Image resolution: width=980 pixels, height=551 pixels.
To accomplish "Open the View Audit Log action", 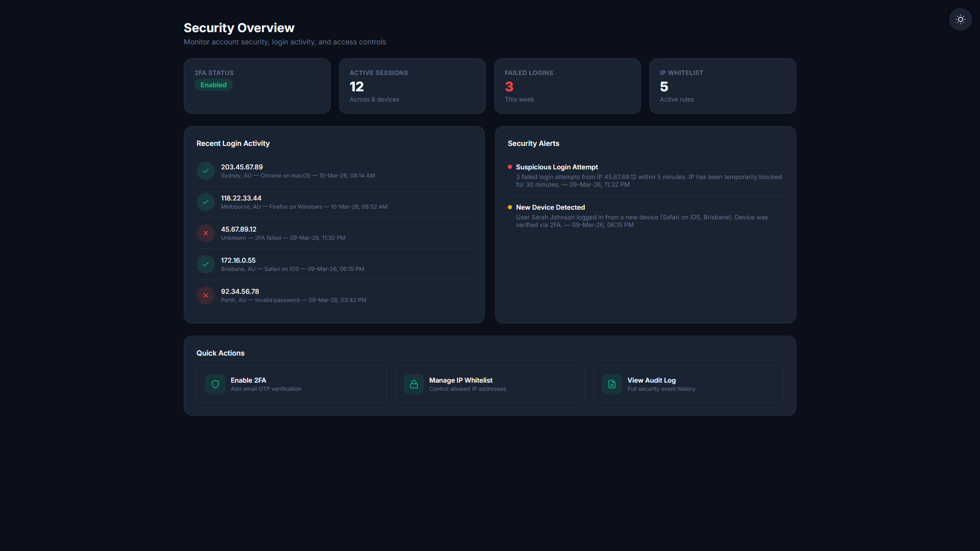I will pos(688,384).
